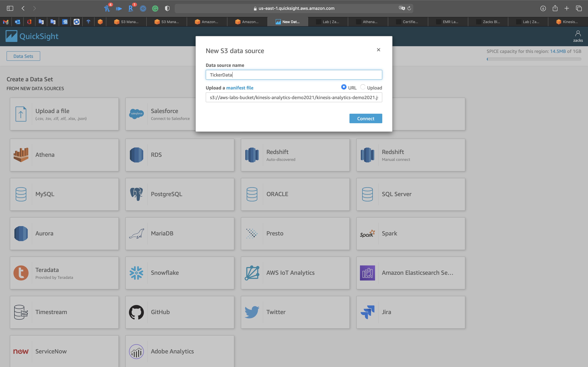Open the Safari share menu
Screen dimensions: 588x367
555,8
